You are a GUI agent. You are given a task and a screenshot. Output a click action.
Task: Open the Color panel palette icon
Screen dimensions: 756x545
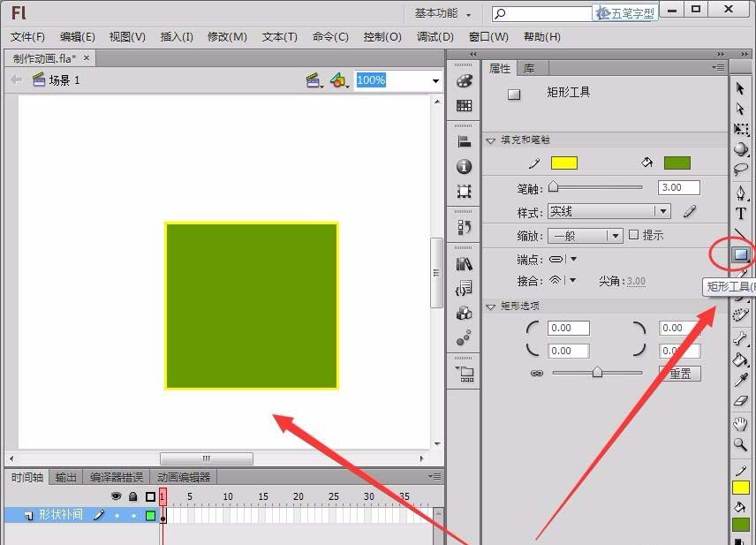(465, 81)
